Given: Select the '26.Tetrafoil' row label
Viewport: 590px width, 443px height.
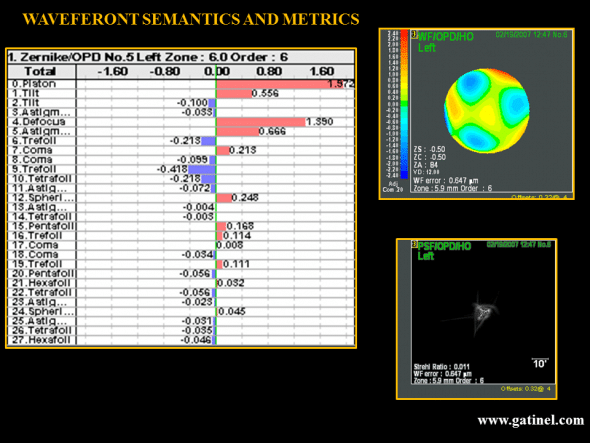Looking at the screenshot, I should 42,330.
